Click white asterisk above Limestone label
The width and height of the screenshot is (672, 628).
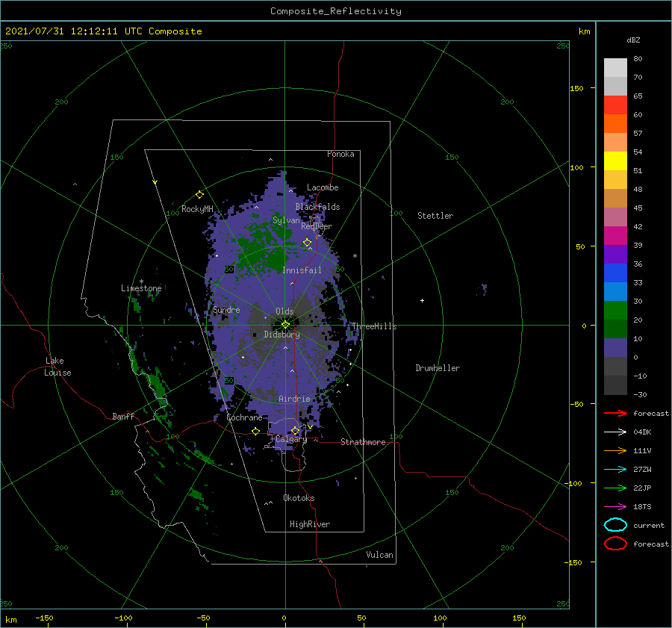[x=141, y=282]
